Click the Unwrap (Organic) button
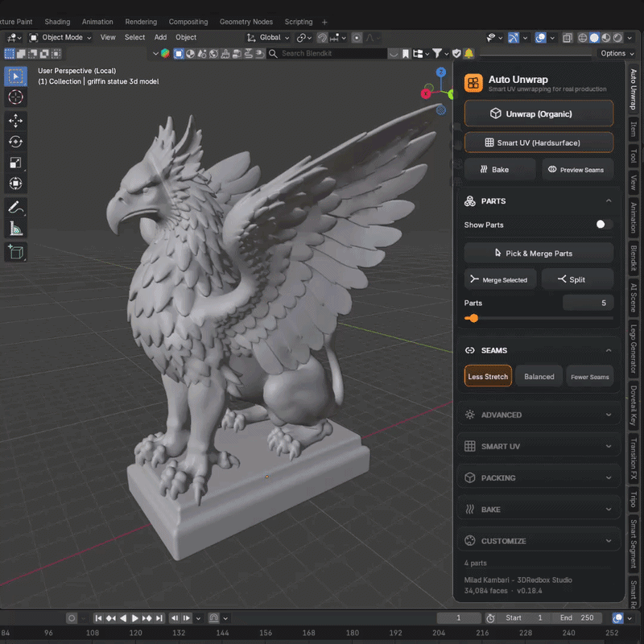This screenshot has height=644, width=644. [x=539, y=114]
